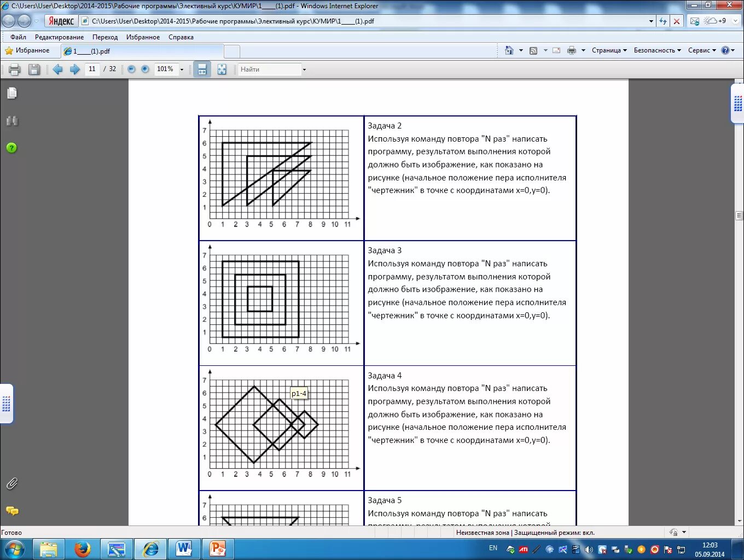Zoom out using the minus icon

click(x=131, y=69)
